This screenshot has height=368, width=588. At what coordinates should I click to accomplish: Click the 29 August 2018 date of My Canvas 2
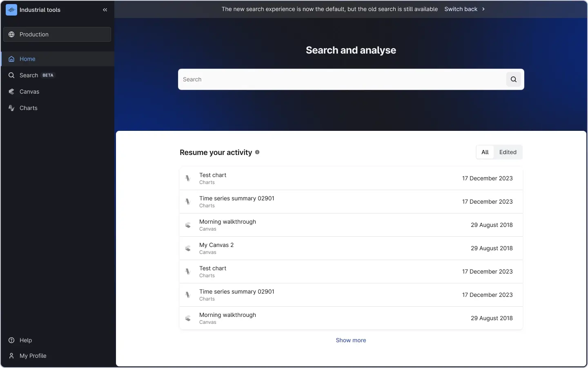492,248
